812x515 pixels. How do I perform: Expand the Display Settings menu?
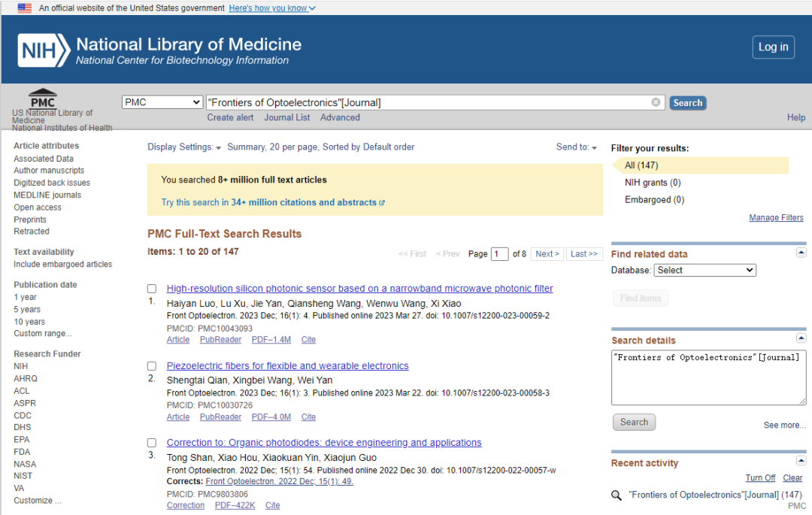pyautogui.click(x=184, y=147)
